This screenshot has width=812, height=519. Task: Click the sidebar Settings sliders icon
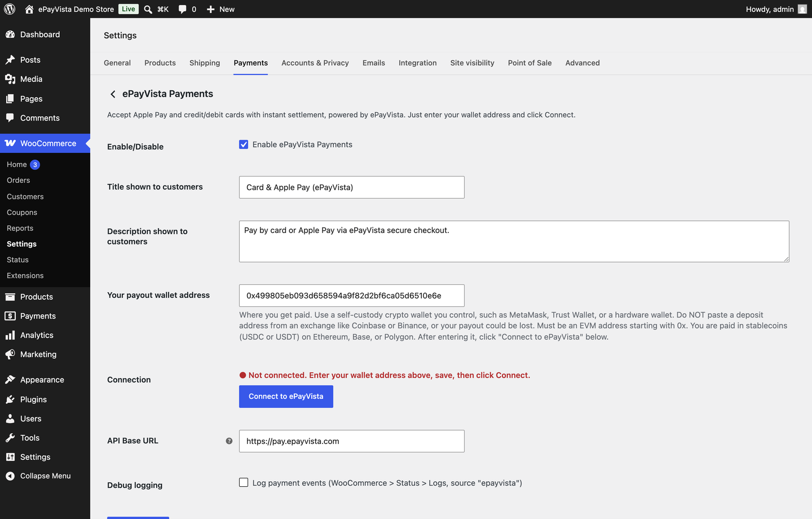(10, 457)
